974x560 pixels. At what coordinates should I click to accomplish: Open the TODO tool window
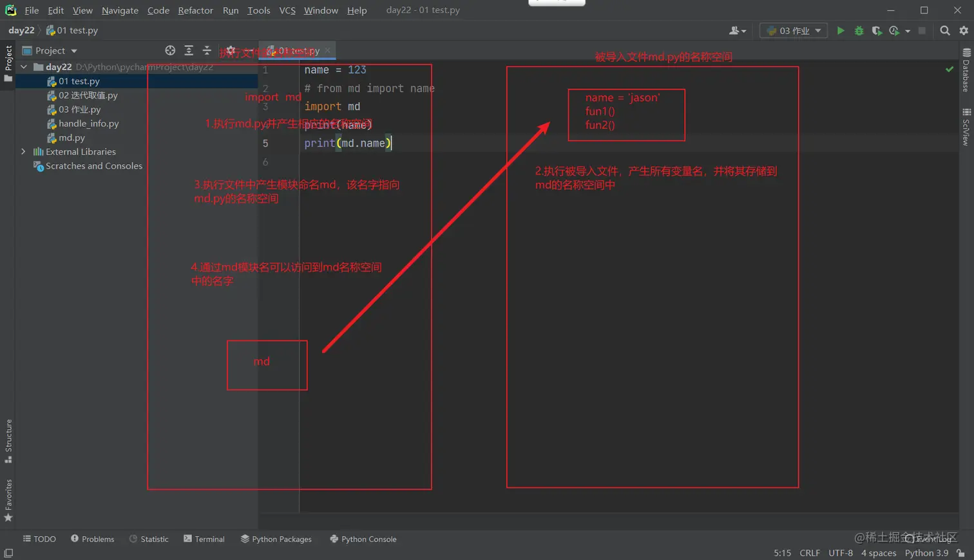click(39, 539)
